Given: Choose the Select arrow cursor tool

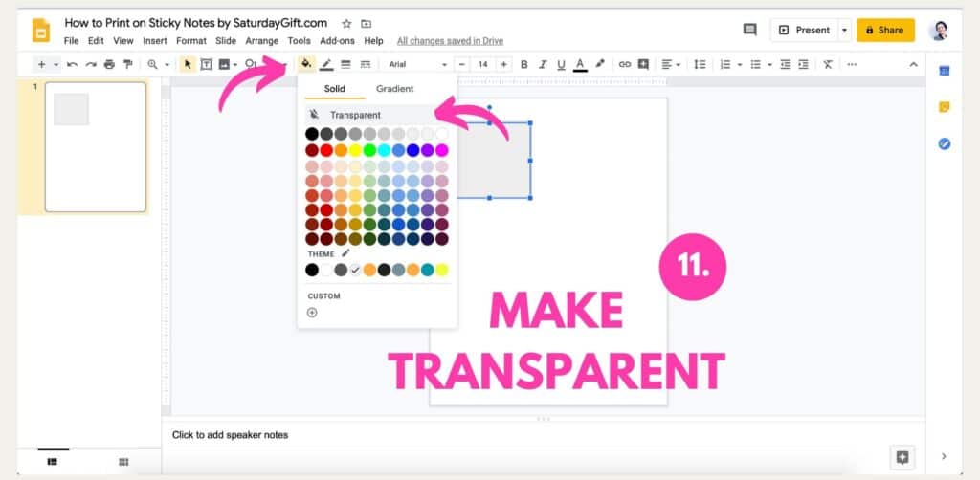Looking at the screenshot, I should point(187,64).
